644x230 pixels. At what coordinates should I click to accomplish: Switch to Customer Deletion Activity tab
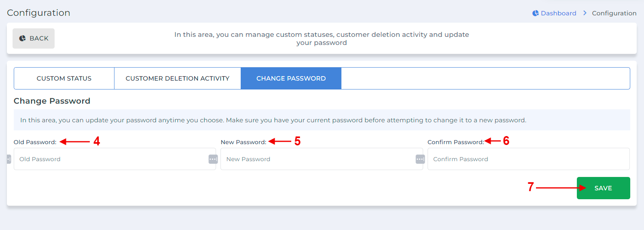178,78
